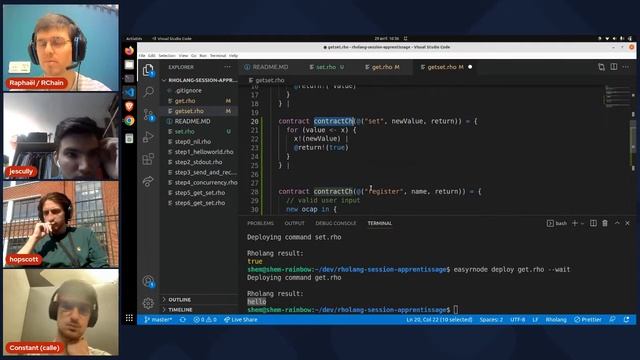Open the Terminal menu in the menu bar
This screenshot has height=360, width=640.
[218, 56]
